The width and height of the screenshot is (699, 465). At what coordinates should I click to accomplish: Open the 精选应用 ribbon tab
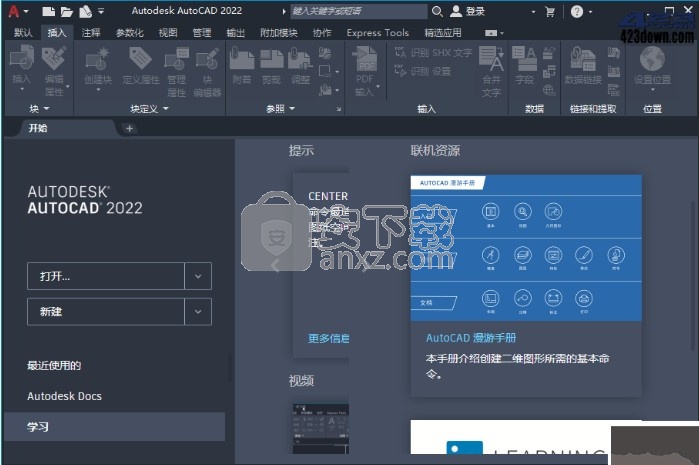pyautogui.click(x=443, y=33)
